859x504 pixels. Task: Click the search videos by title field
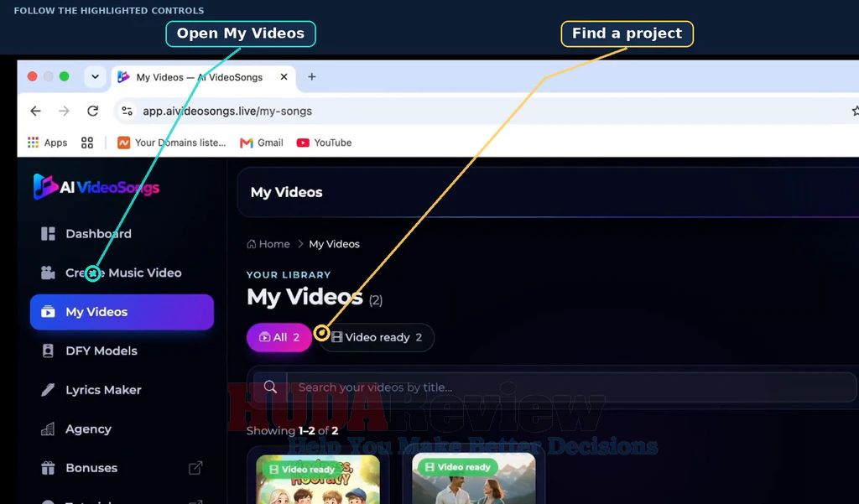(570, 387)
